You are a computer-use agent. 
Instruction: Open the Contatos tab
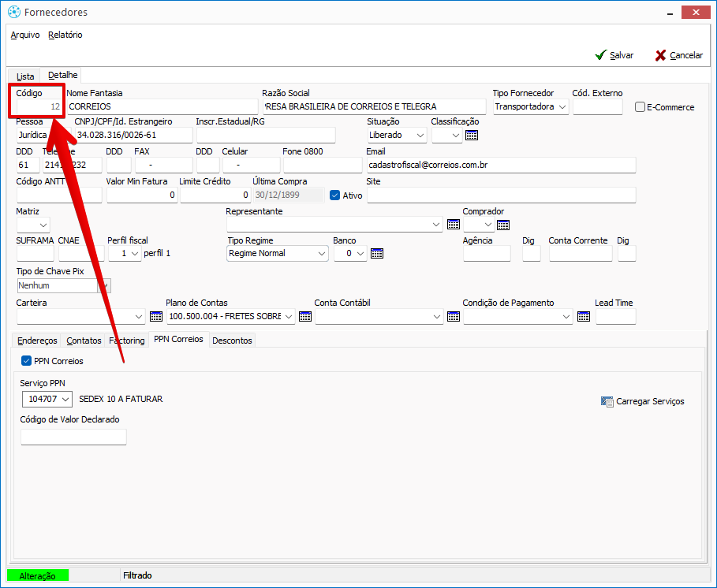pos(84,341)
